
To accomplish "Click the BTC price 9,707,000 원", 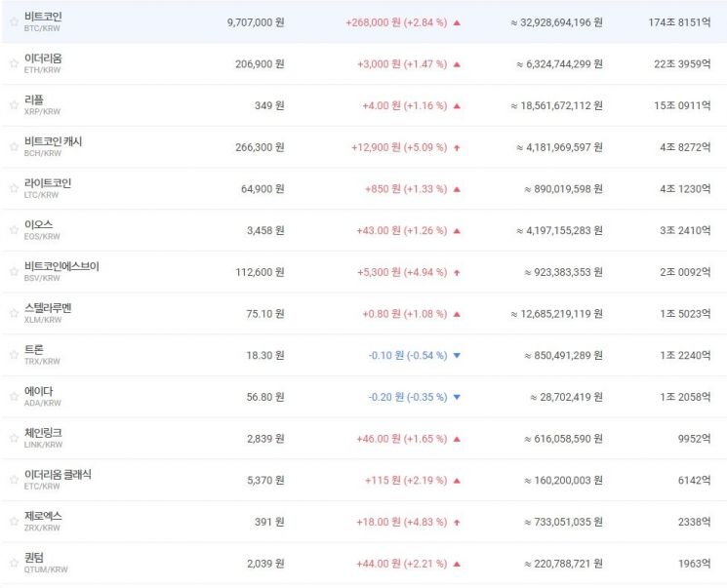I will tap(256, 22).
